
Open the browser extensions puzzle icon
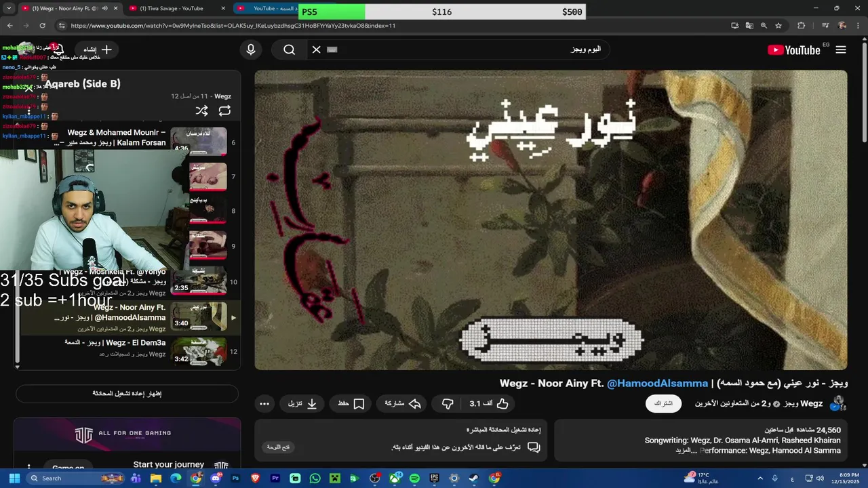click(x=802, y=26)
